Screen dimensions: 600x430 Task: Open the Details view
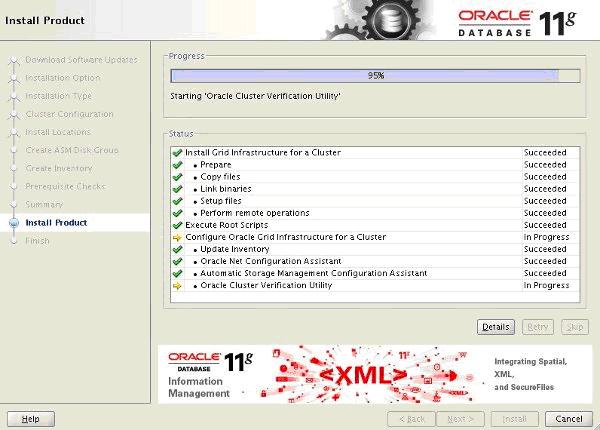(x=496, y=327)
